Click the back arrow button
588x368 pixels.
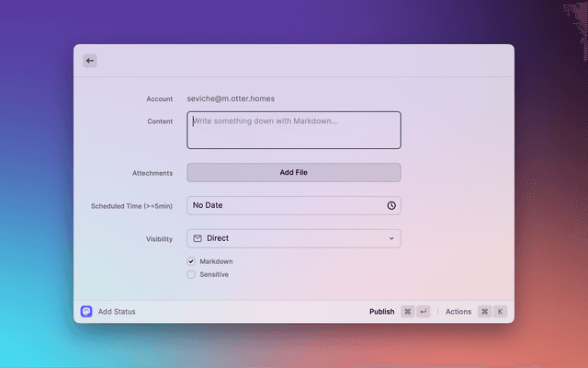pos(90,61)
